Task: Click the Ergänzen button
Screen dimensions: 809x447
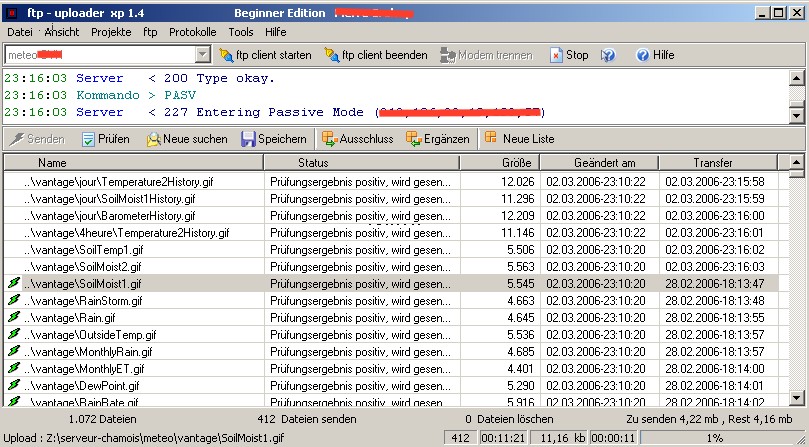Action: click(438, 139)
